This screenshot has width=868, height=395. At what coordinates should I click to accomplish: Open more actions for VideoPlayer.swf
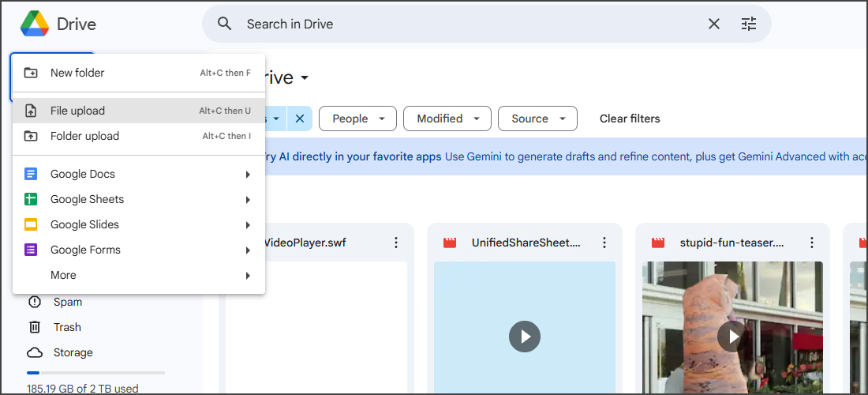tap(396, 243)
